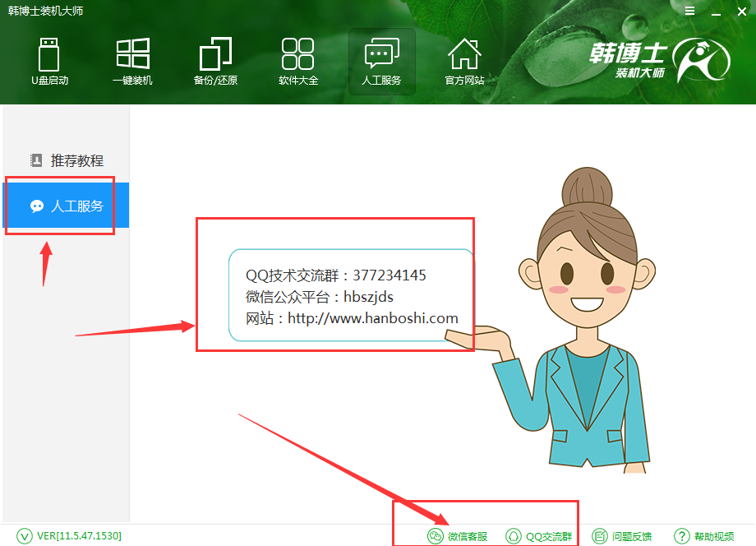Open the U盘启动 tool
The height and width of the screenshot is (546, 756).
coord(49,61)
